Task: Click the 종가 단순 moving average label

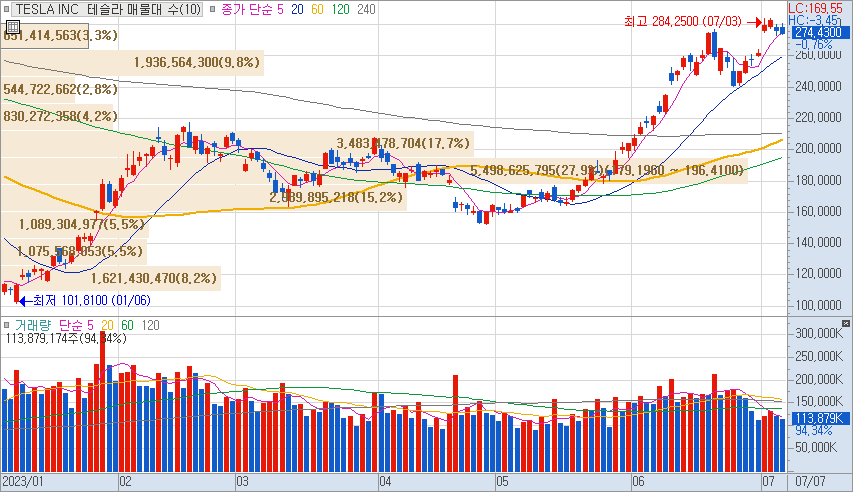Action: click(x=246, y=9)
